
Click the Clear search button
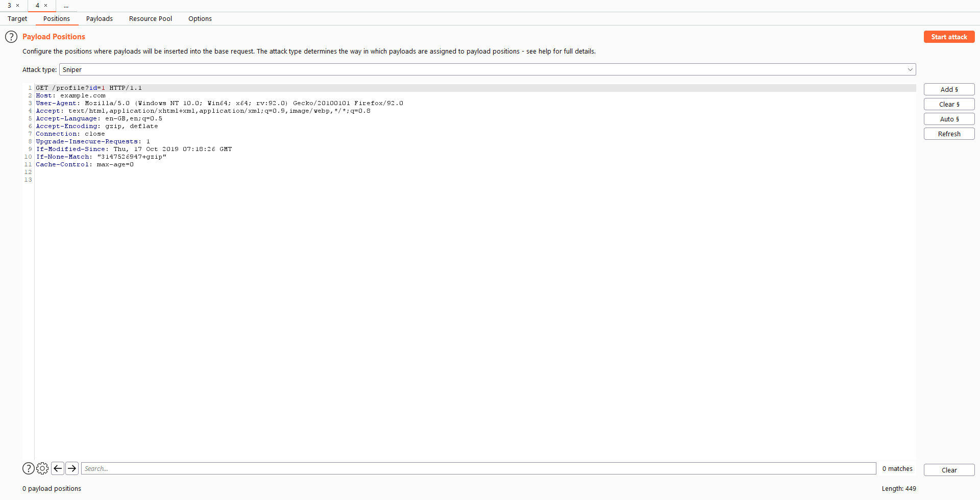[x=949, y=470]
